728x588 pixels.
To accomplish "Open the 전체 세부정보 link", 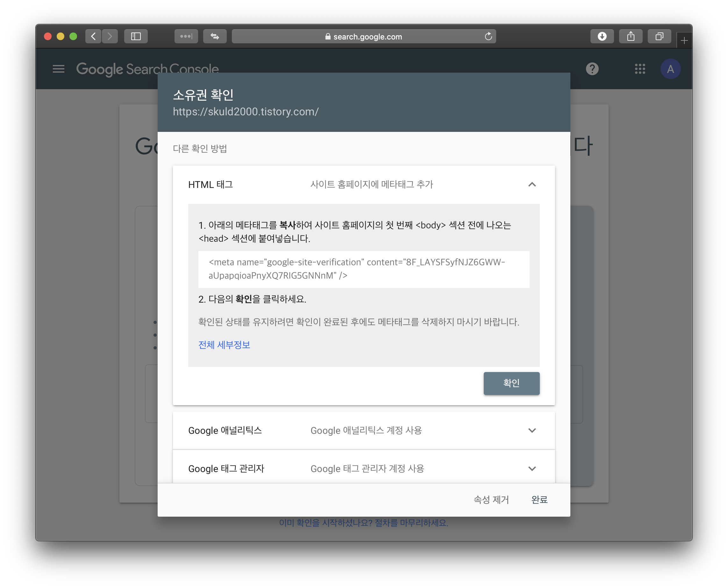I will tap(224, 345).
